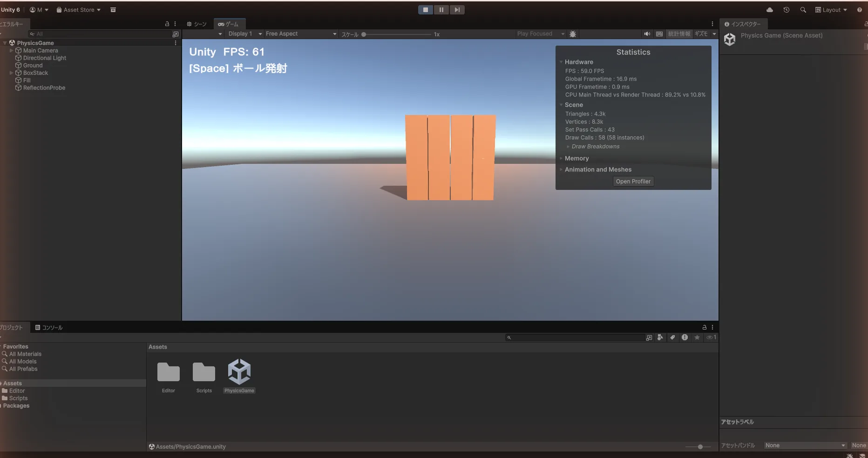Open the undo history icon
This screenshot has height=458, width=868.
(787, 10)
